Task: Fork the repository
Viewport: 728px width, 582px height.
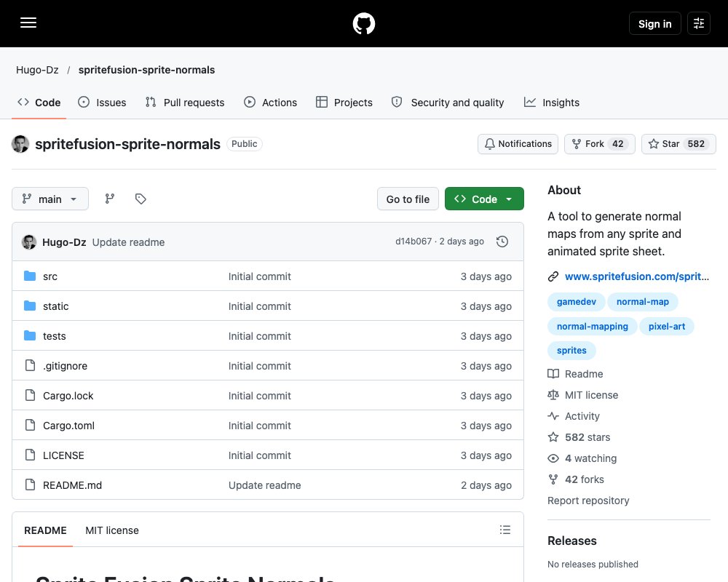Action: (x=599, y=144)
